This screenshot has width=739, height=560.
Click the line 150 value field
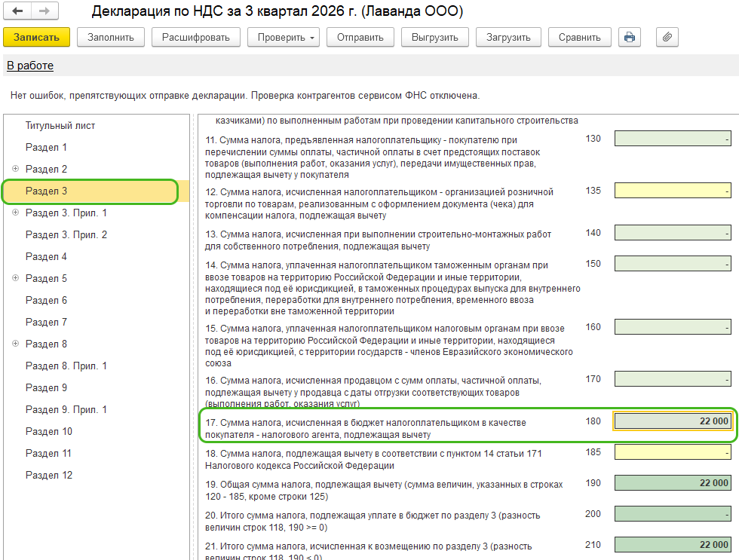[673, 264]
